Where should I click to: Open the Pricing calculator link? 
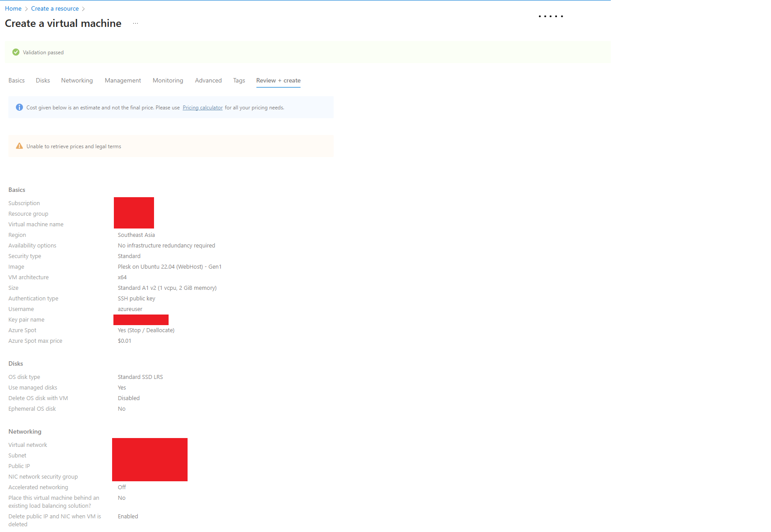point(203,107)
